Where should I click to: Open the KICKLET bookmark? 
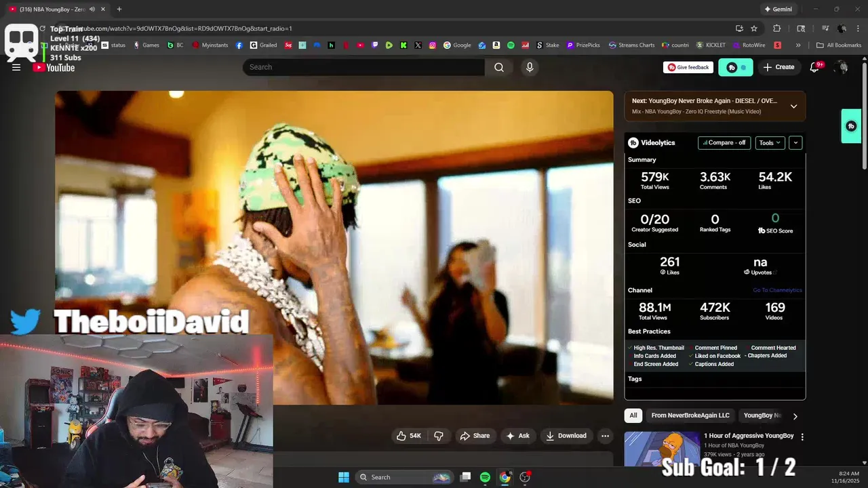pyautogui.click(x=711, y=45)
